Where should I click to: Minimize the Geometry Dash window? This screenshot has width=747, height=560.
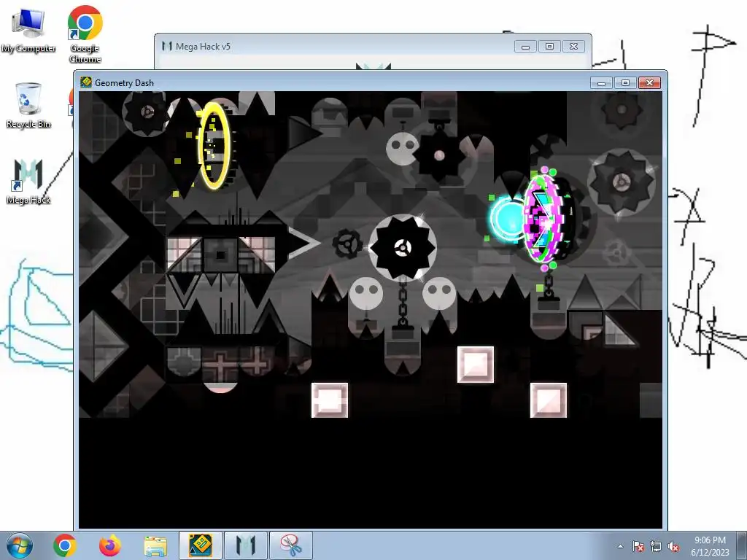(601, 83)
